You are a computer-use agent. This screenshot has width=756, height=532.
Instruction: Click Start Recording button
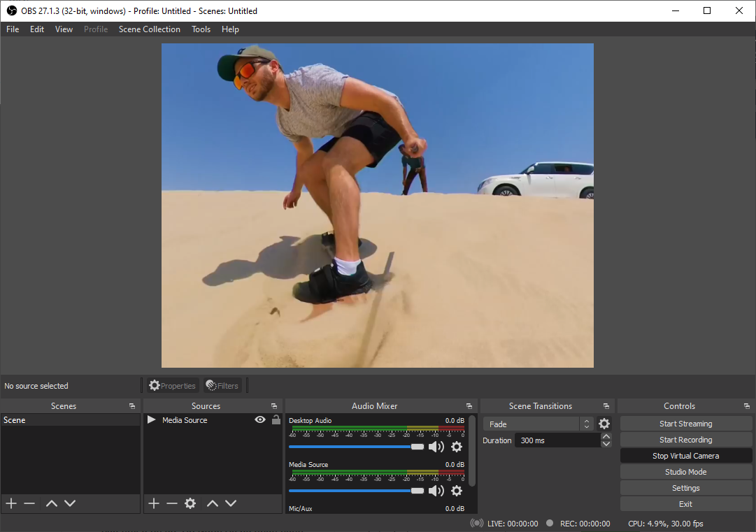point(685,440)
